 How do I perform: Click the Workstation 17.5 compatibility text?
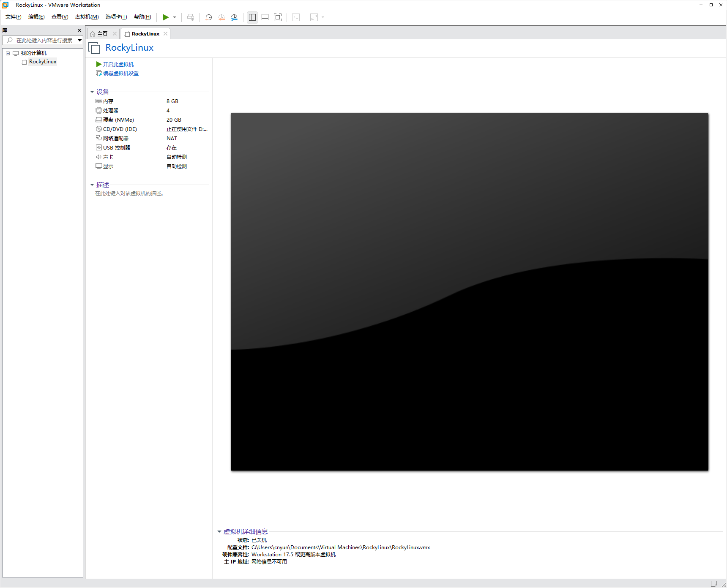(x=293, y=555)
